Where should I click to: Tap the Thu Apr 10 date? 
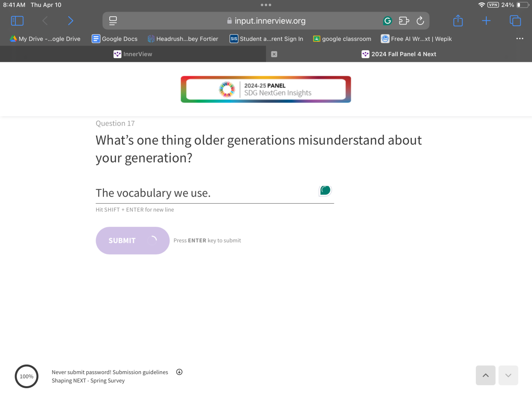tap(46, 5)
